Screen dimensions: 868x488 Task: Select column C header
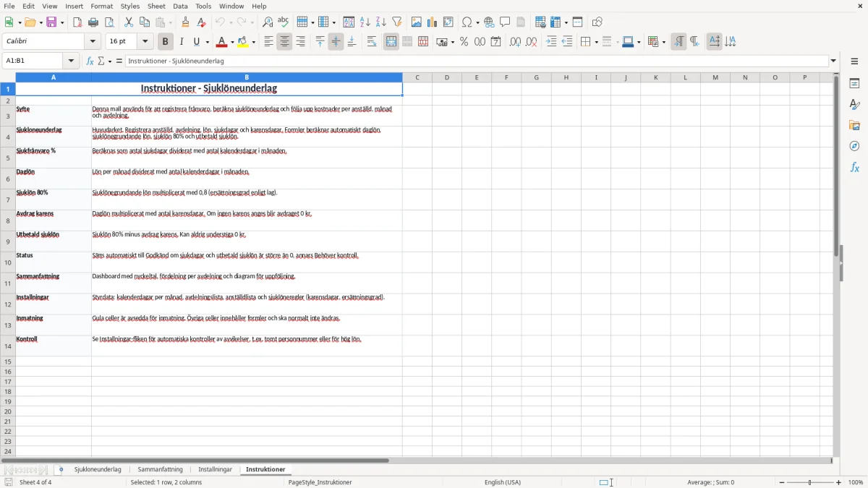pyautogui.click(x=417, y=77)
